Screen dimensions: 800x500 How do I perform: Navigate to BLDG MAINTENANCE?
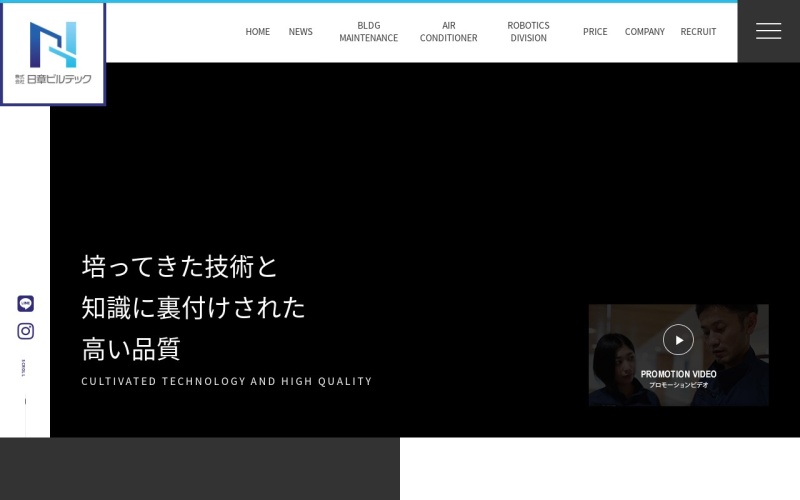tap(368, 32)
